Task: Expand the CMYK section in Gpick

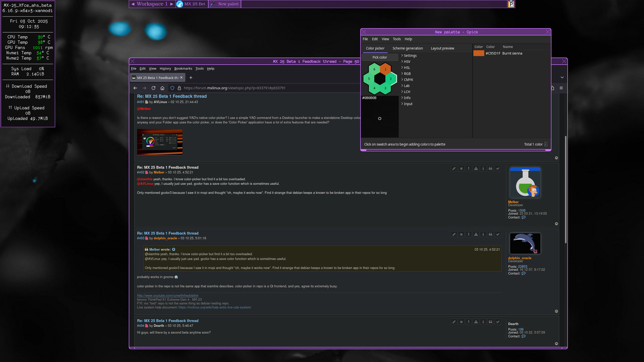Action: [x=407, y=80]
